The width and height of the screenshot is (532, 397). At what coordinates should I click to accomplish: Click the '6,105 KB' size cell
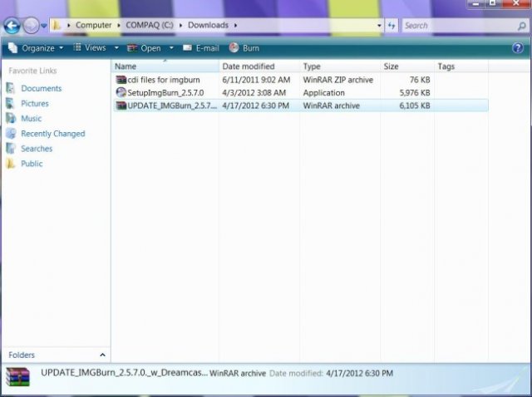[x=415, y=105]
